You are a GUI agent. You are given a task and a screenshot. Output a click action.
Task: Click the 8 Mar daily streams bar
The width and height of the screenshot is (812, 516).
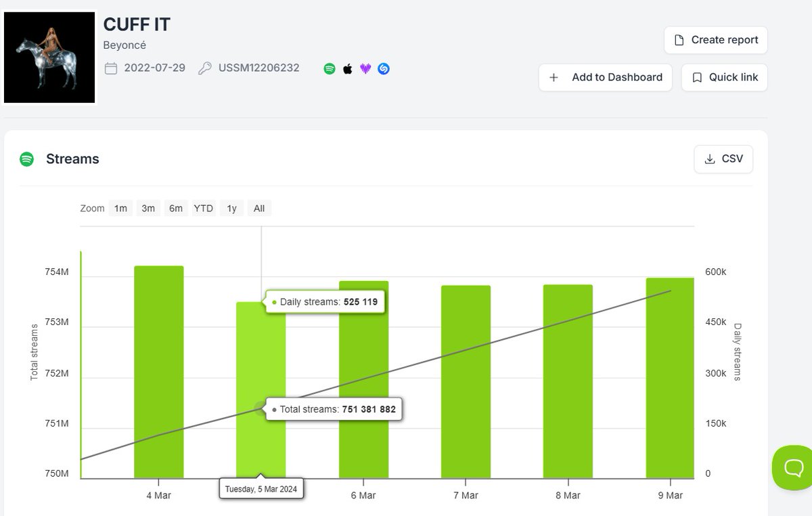click(568, 381)
